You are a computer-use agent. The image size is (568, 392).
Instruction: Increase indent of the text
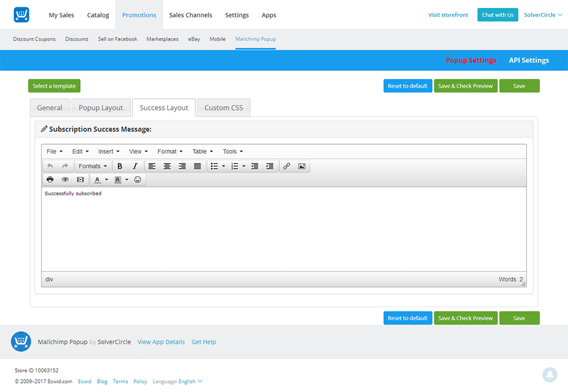270,166
